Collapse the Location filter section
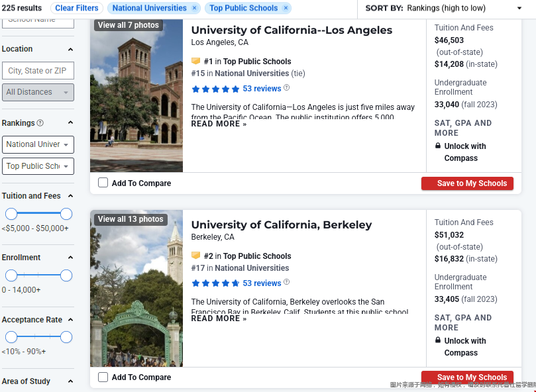The width and height of the screenshot is (536, 392). [x=70, y=49]
